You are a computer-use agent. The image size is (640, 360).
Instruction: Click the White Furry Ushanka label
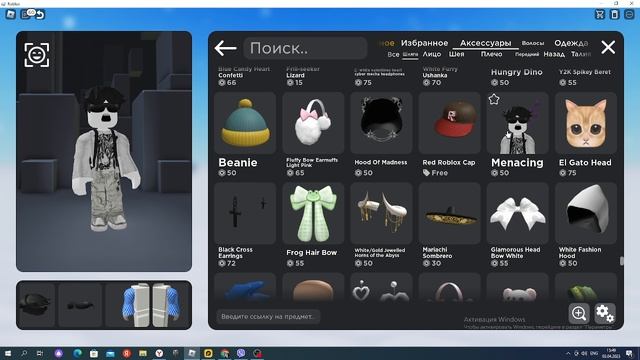[x=440, y=72]
